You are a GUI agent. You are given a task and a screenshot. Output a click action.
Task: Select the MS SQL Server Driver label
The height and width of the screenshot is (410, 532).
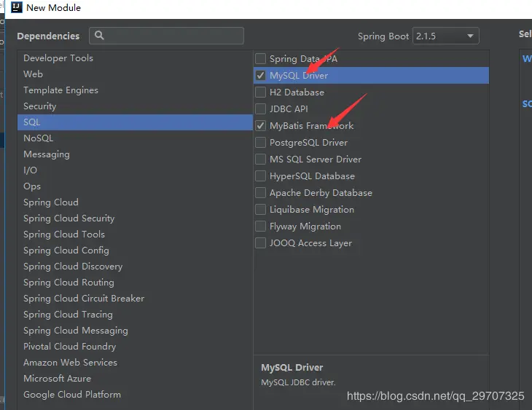click(x=316, y=159)
